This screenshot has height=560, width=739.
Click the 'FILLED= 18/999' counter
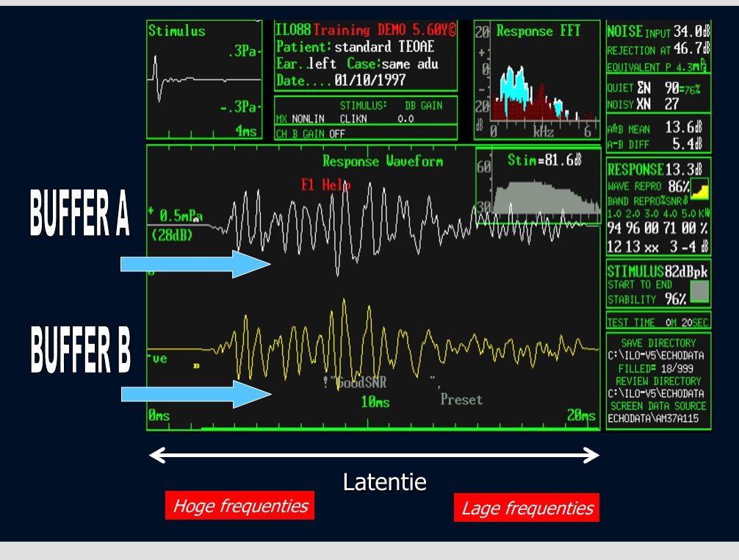[x=655, y=369]
